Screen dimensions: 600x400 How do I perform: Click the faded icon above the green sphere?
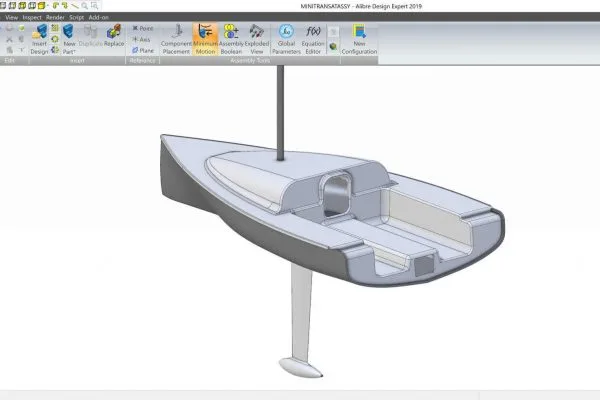tap(333, 32)
